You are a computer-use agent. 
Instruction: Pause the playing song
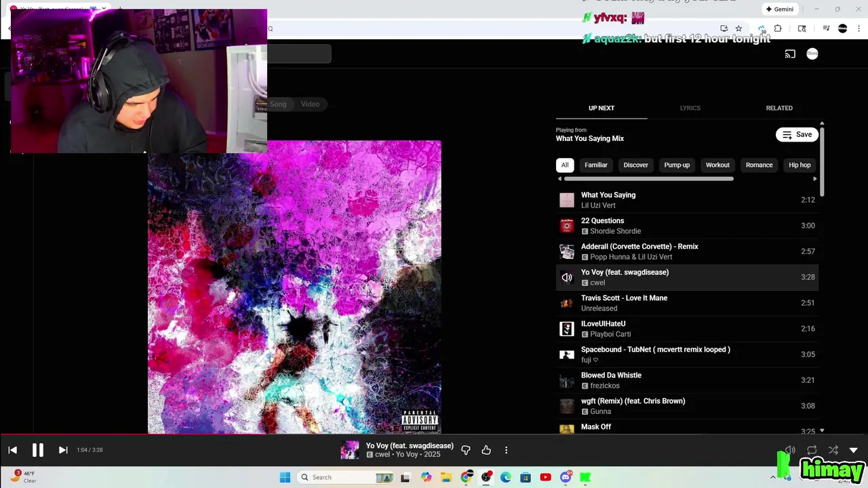click(38, 450)
